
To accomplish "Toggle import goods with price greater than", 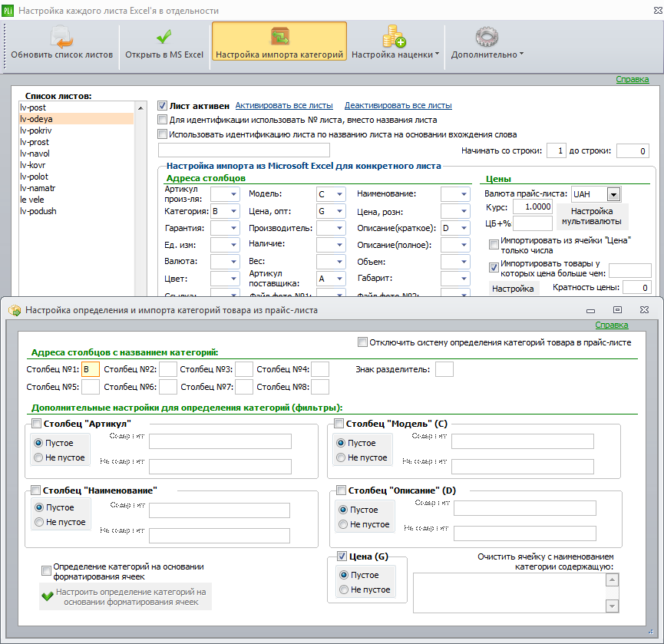I will [x=494, y=267].
